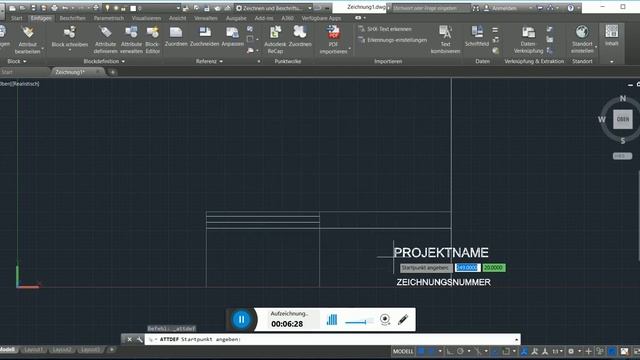640x360 pixels.
Task: Switch to the Beschriften ribbon tab
Action: (72, 18)
